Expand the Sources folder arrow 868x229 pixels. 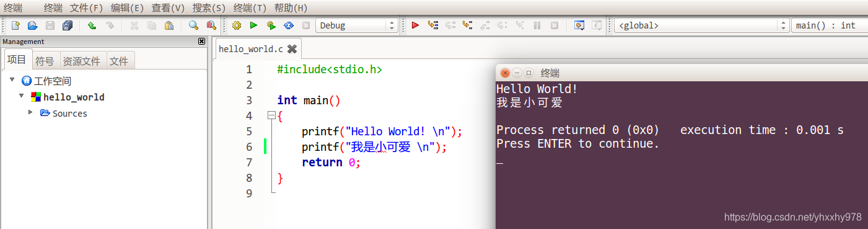[30, 112]
